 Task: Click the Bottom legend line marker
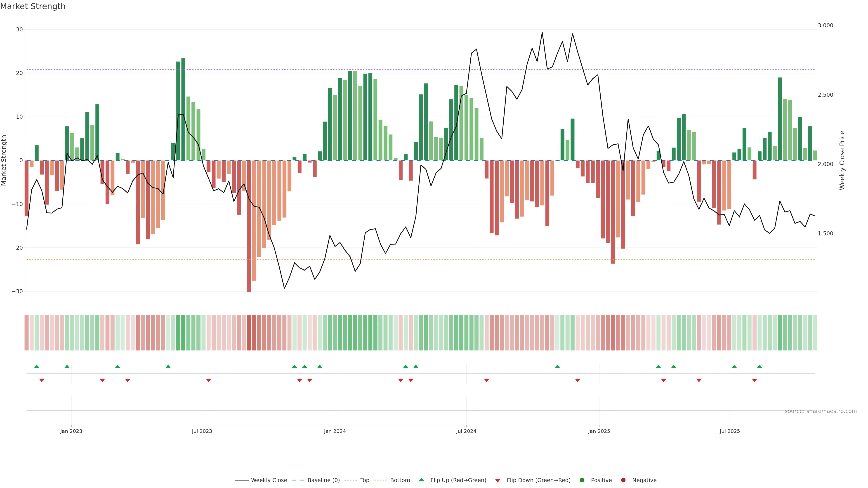(x=380, y=480)
